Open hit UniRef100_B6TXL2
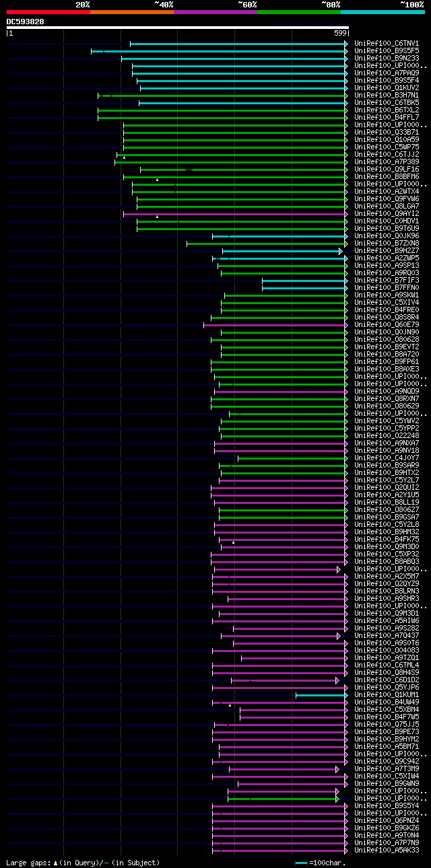This screenshot has width=431, height=868. tap(387, 110)
